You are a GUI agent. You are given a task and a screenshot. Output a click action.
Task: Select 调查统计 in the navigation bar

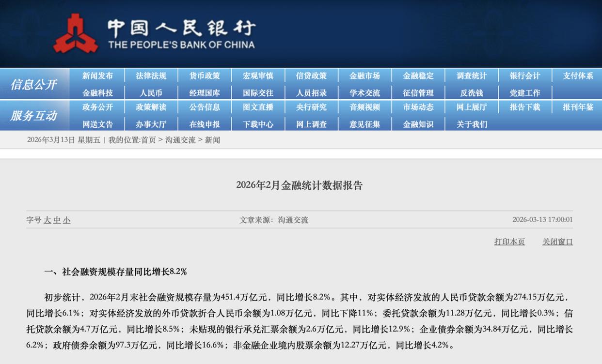[472, 76]
